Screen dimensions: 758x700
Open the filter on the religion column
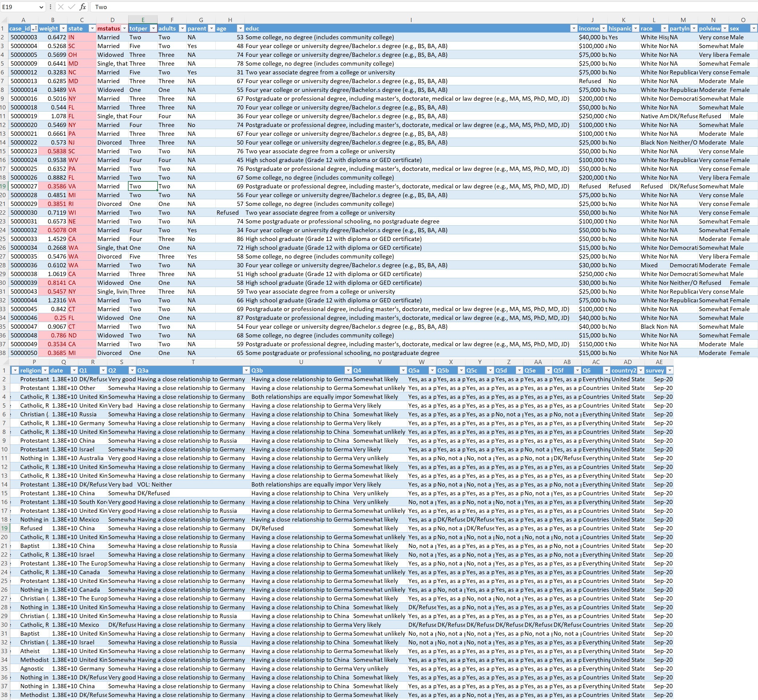coord(45,370)
